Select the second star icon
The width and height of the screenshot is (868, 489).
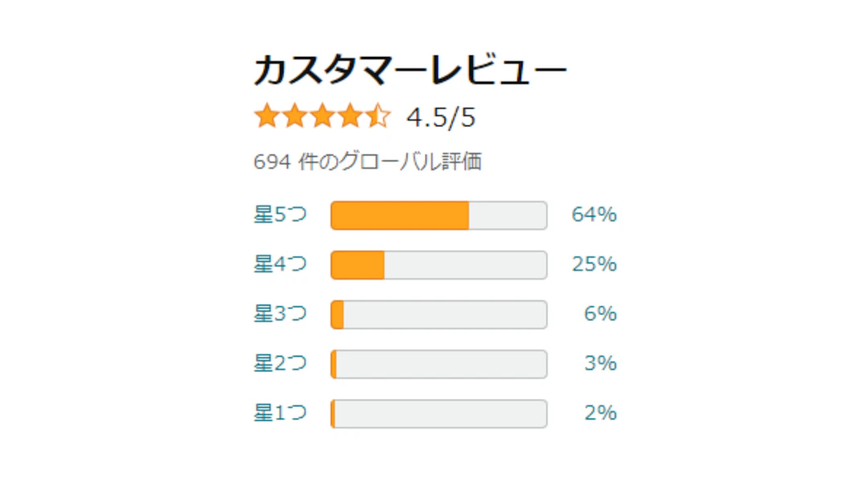pyautogui.click(x=295, y=116)
